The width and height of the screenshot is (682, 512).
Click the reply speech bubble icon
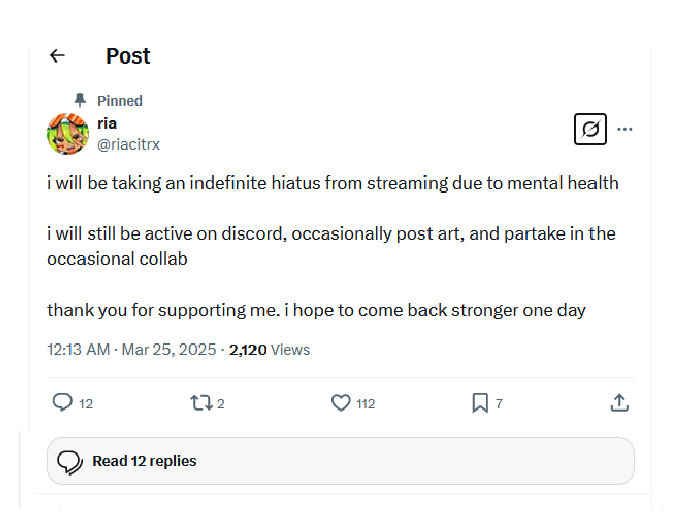63,402
